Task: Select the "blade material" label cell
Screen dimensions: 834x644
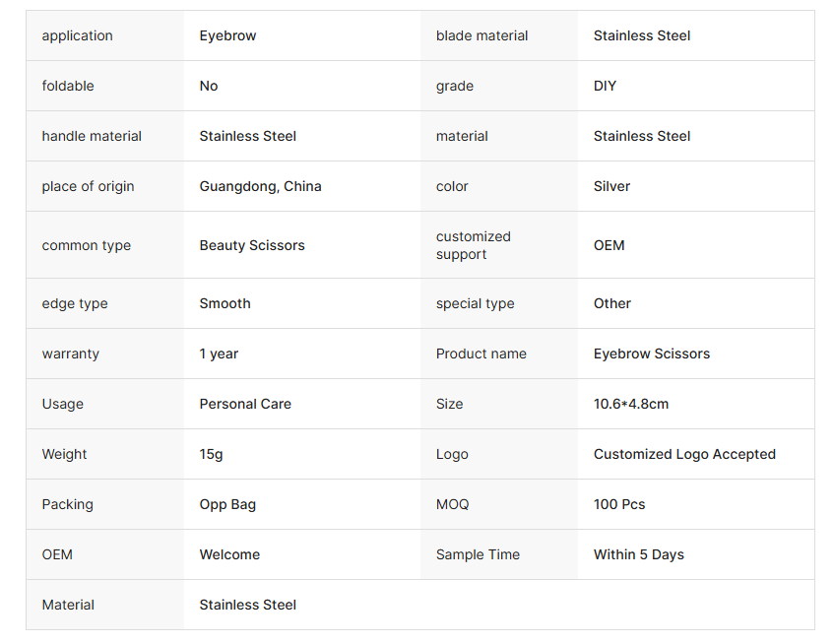Action: [x=481, y=35]
